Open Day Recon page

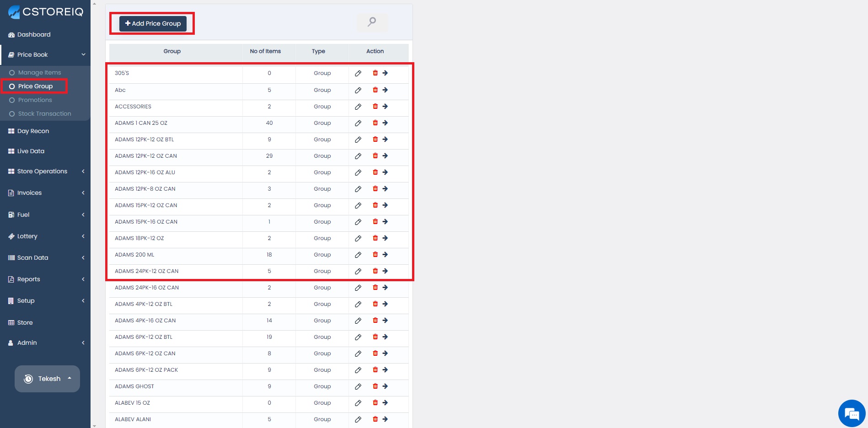(33, 131)
